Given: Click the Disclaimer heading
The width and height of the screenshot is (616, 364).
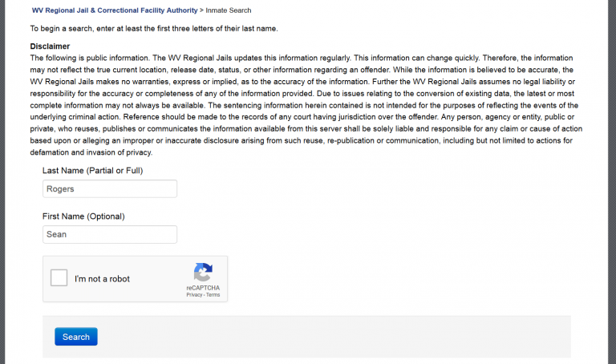Looking at the screenshot, I should (50, 47).
